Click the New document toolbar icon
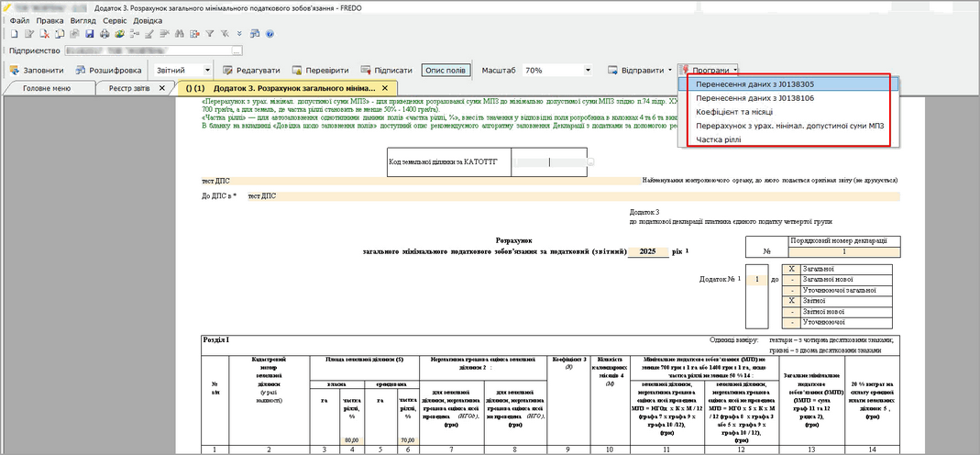This screenshot has height=455, width=980. [x=15, y=34]
